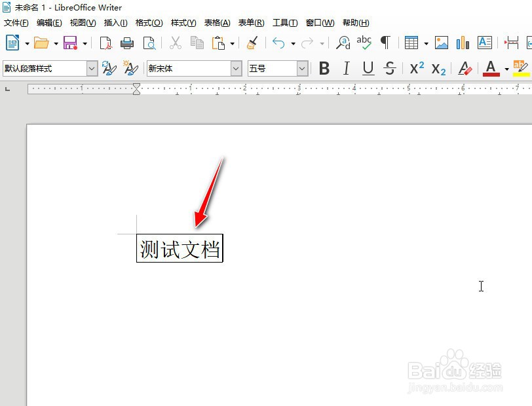Export the document as PDF
The image size is (532, 406).
(105, 43)
